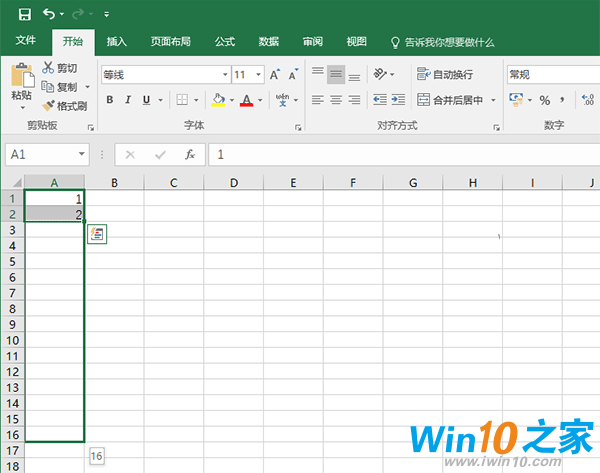Viewport: 600px width, 473px height.
Task: Open the Formulas (公式) tab
Action: pyautogui.click(x=224, y=42)
